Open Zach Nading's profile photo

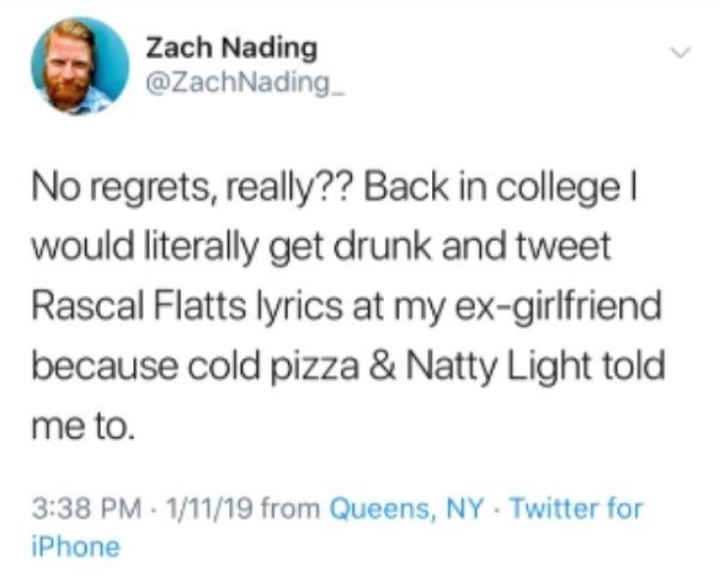(79, 66)
